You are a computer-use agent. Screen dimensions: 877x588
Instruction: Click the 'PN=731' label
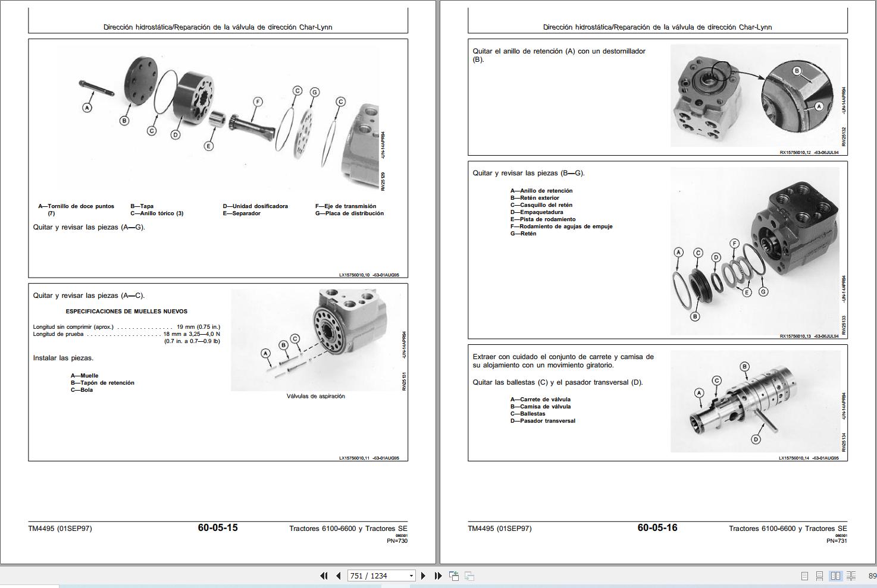pos(837,541)
